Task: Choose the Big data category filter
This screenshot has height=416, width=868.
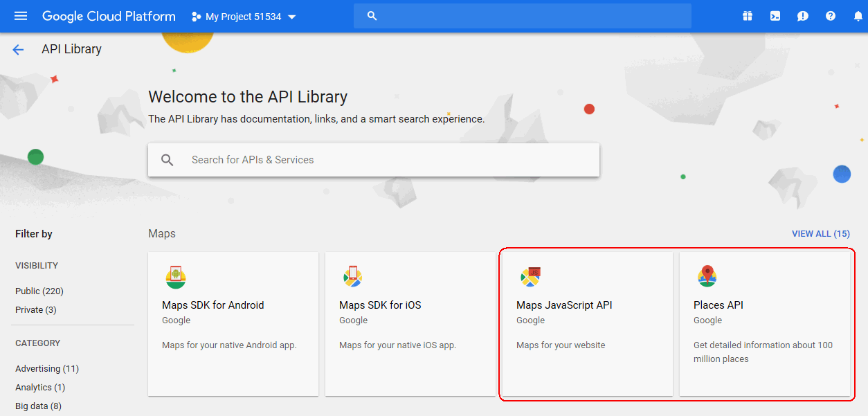Action: [38, 406]
